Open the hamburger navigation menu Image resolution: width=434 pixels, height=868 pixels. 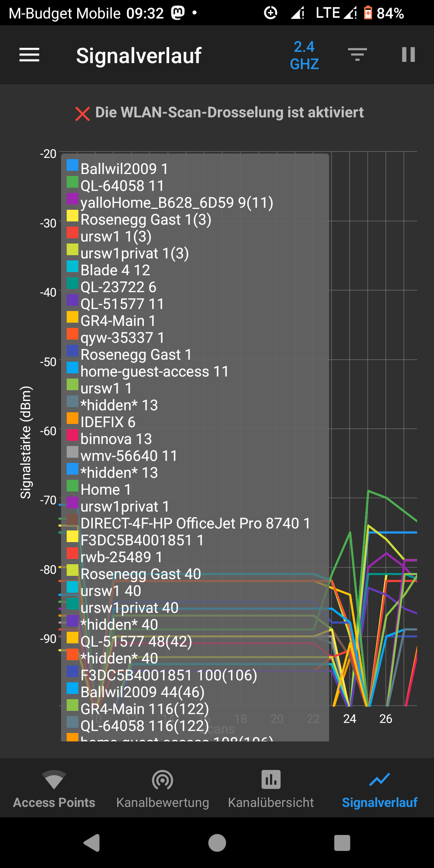29,55
